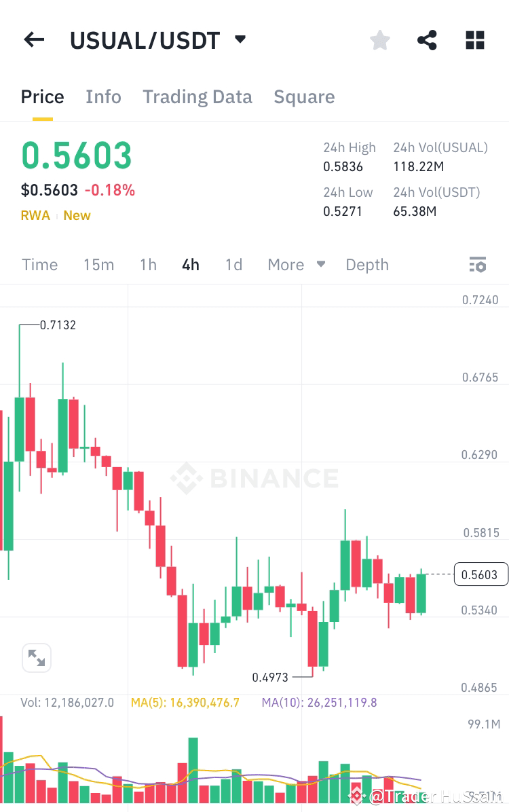The image size is (509, 812).
Task: Tap the New tag label
Action: [77, 215]
